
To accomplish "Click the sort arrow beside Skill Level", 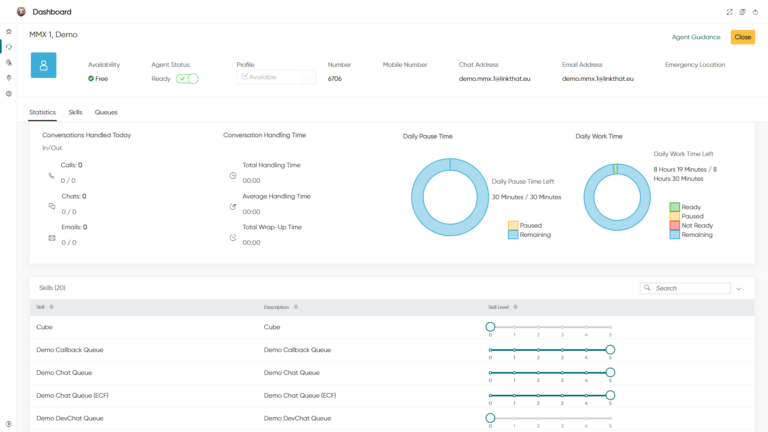I will click(x=516, y=307).
